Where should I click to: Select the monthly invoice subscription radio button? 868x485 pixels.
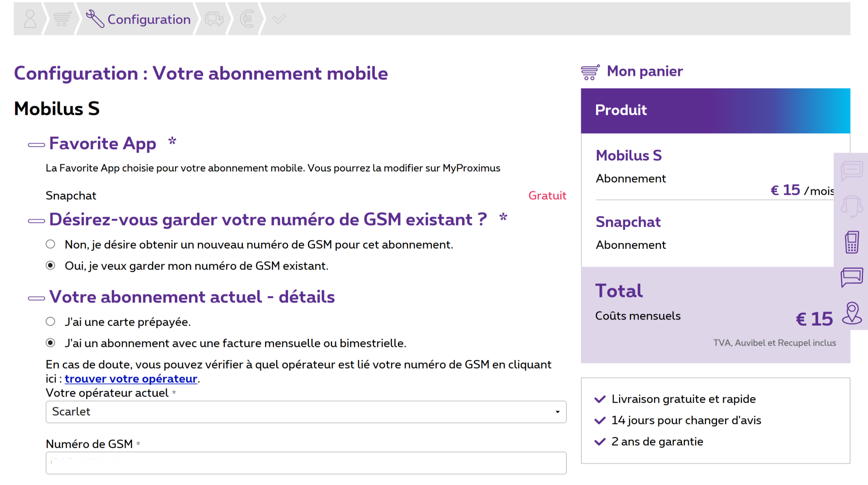click(50, 343)
